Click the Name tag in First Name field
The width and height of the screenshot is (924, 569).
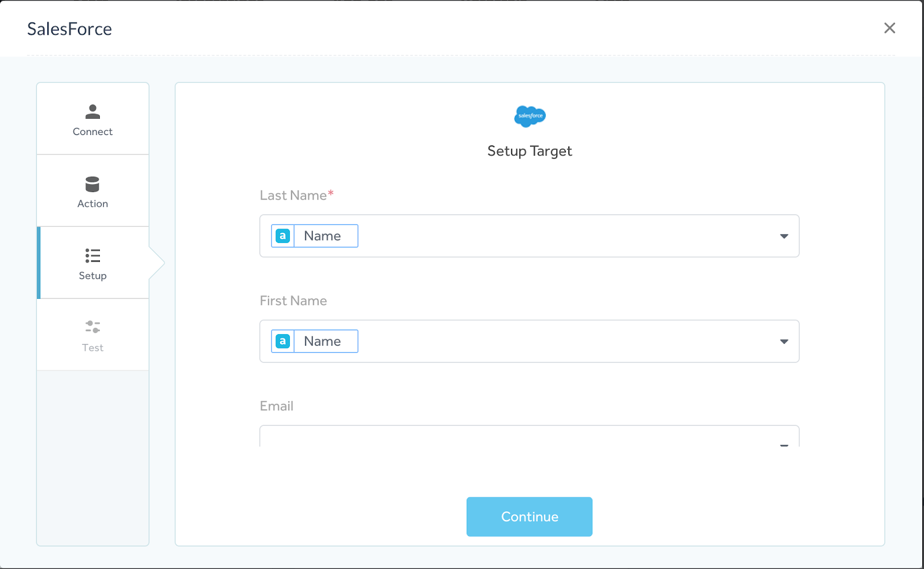click(x=315, y=341)
